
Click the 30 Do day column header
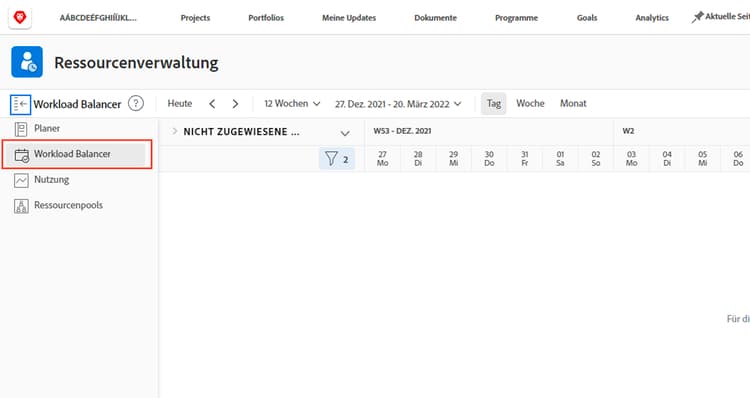coord(489,159)
